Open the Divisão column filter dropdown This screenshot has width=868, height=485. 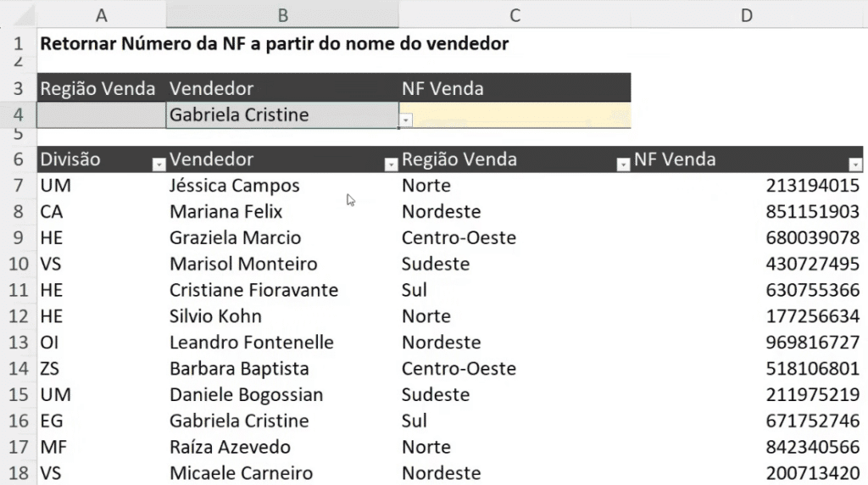click(x=158, y=165)
